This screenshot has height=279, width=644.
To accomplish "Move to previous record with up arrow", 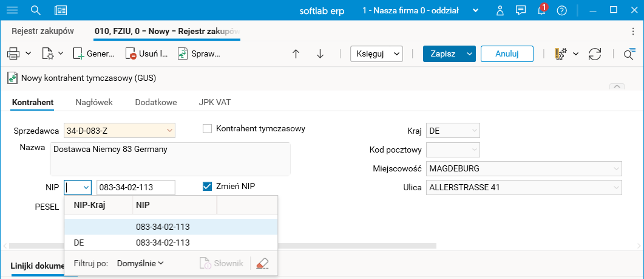I will [296, 53].
